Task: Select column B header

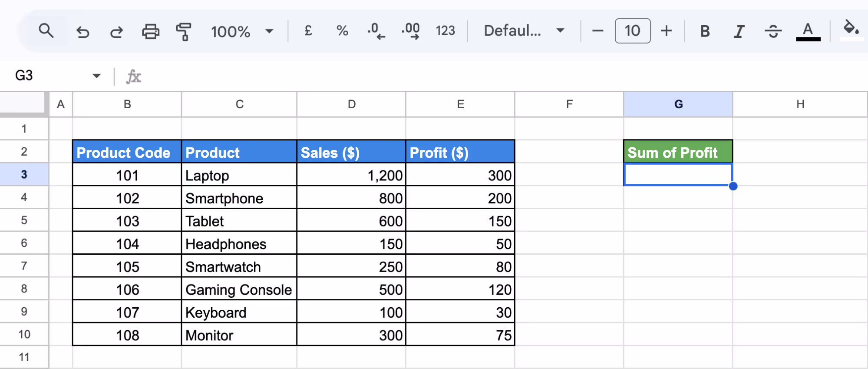Action: (x=127, y=104)
